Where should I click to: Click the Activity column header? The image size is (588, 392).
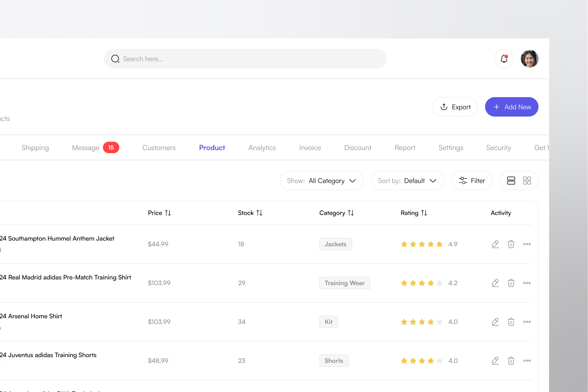pyautogui.click(x=501, y=213)
